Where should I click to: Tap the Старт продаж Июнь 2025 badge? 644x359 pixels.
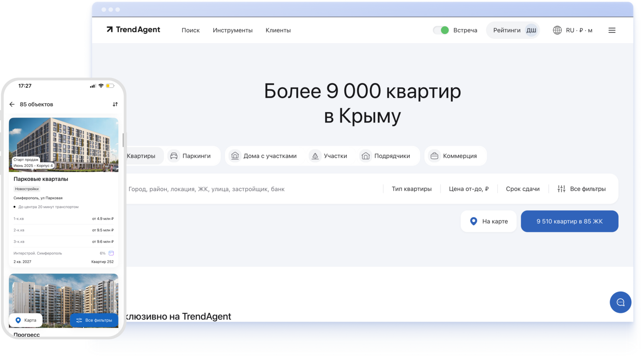pos(33,163)
